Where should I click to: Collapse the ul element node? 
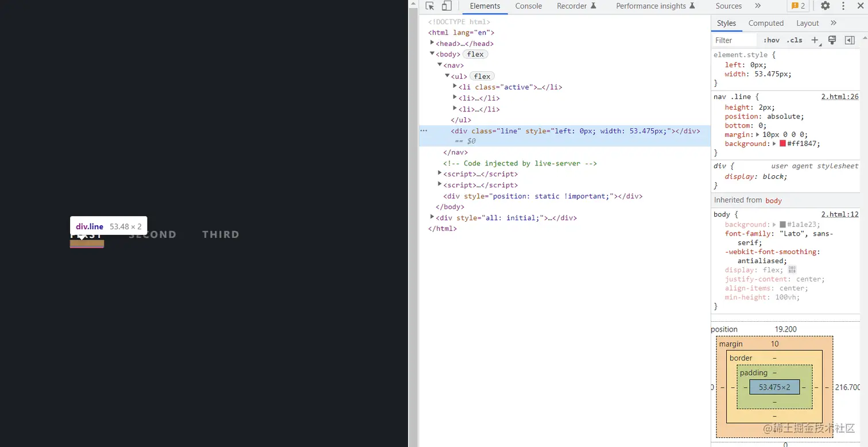(447, 76)
